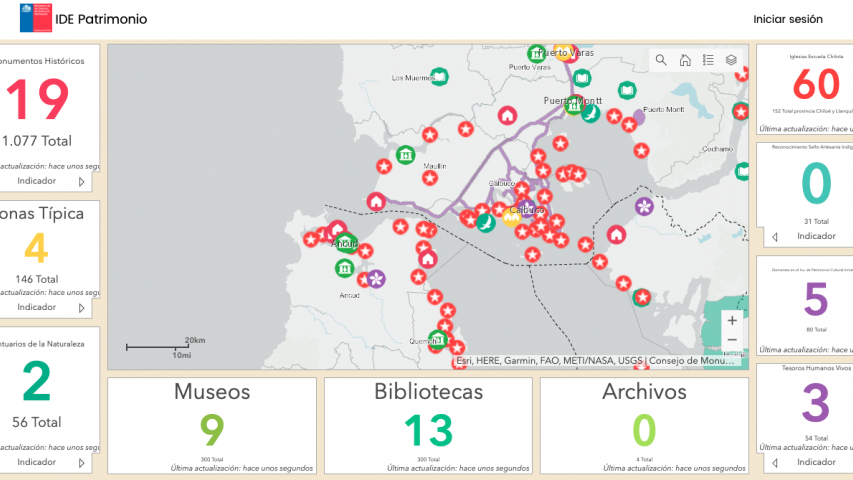Click the Iglesias Escuela Chilota number 60
The image size is (853, 480).
click(816, 84)
